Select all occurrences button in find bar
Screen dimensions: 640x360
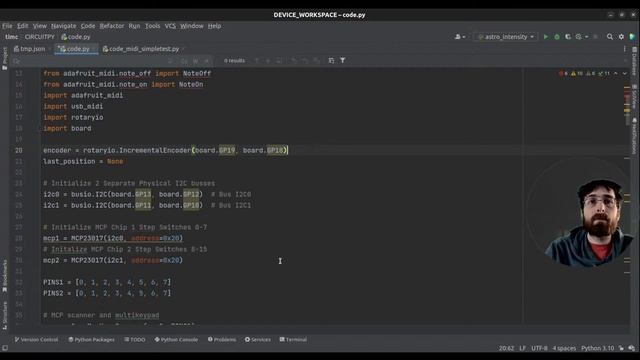pos(280,60)
